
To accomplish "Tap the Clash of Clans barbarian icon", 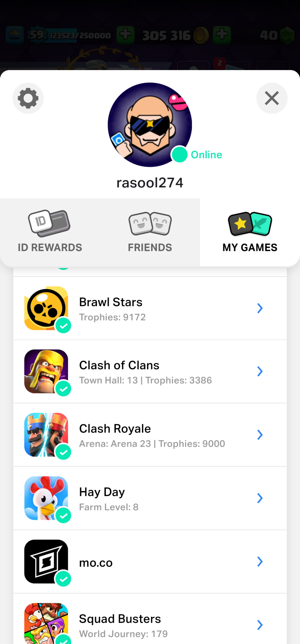I will click(x=46, y=371).
